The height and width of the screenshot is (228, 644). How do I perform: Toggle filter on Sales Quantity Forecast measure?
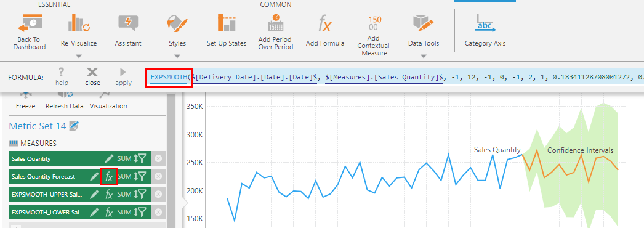(x=142, y=177)
